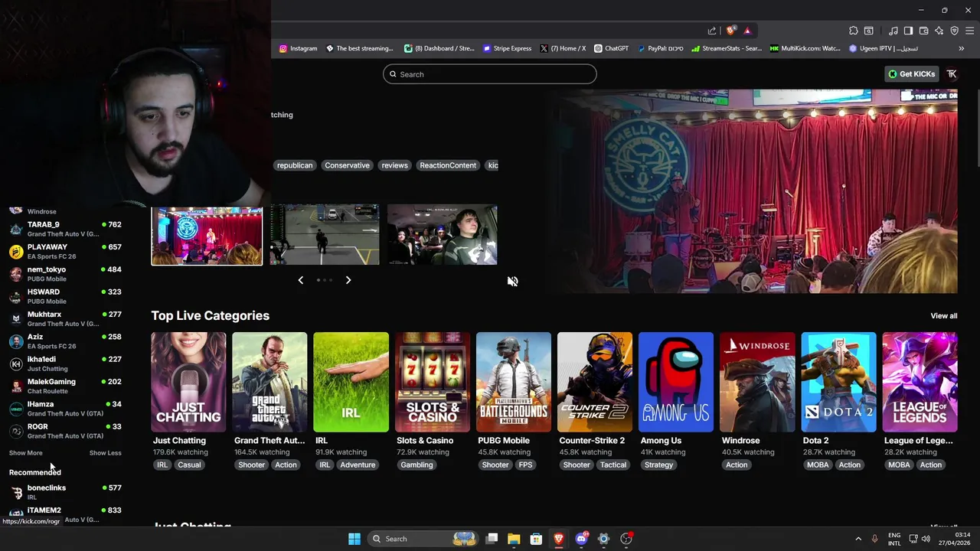Open ROGR channel in sidebar
Screen dimensions: 980x551
pos(66,431)
